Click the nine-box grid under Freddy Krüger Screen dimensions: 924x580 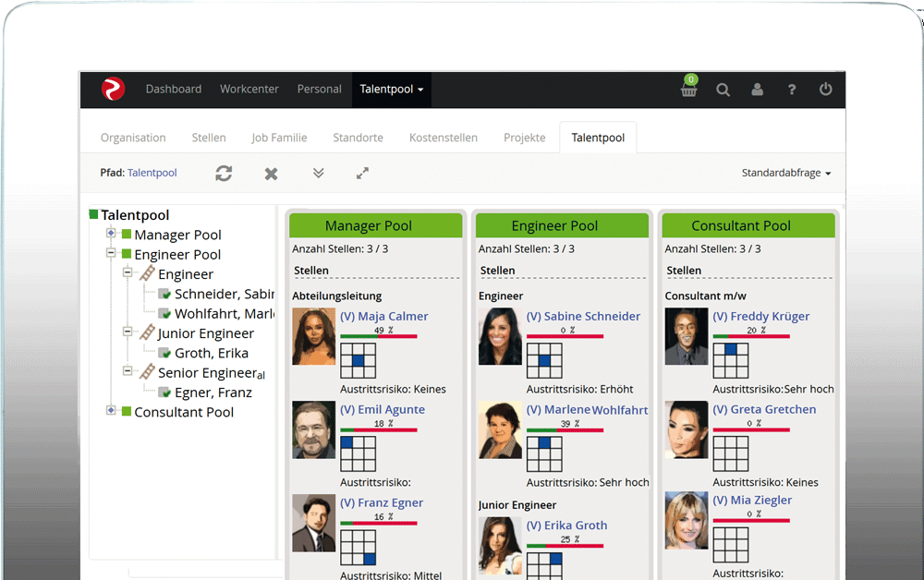(x=731, y=360)
